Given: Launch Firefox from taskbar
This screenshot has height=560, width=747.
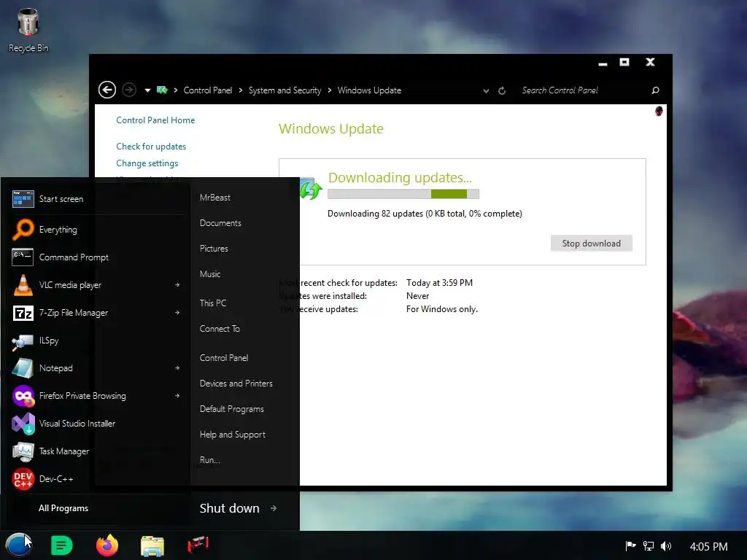Looking at the screenshot, I should coord(107,545).
